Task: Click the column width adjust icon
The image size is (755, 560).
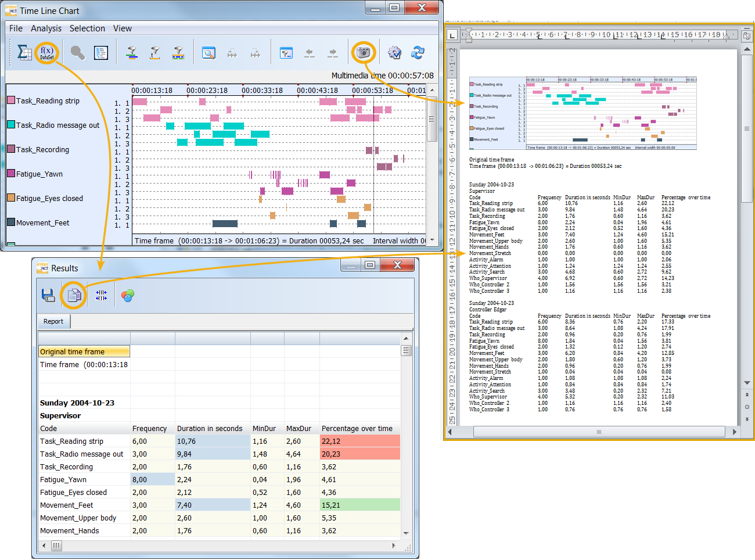Action: (x=101, y=295)
